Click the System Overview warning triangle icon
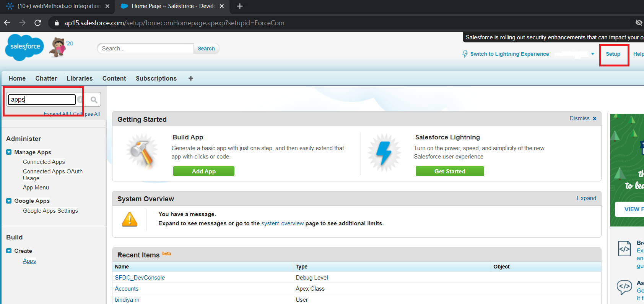This screenshot has width=644, height=304. 130,219
